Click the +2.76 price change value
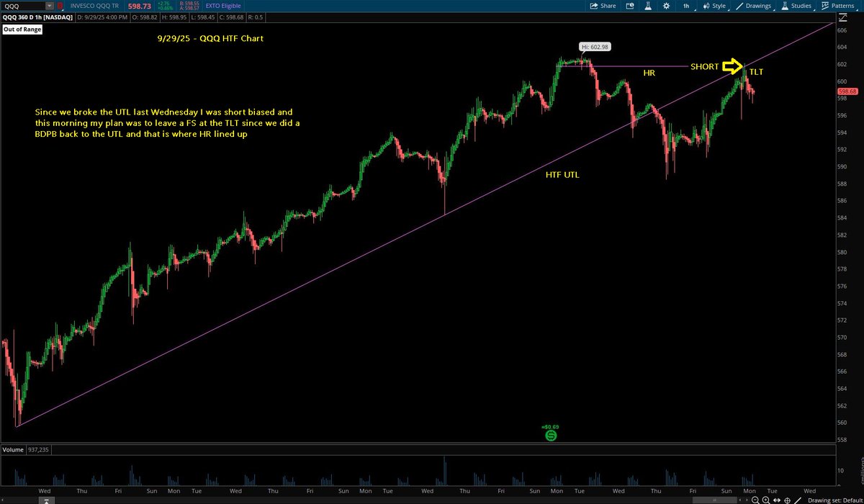Viewport: 864px width, 504px height. 162,4
